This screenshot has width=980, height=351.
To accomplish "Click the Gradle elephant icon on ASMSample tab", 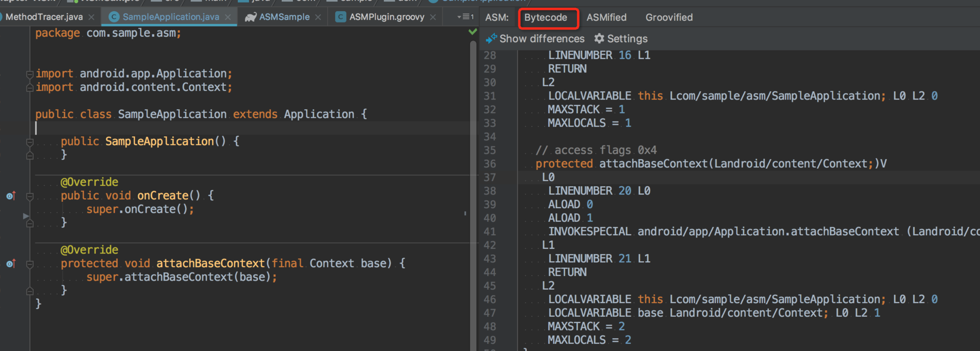I will [x=250, y=17].
